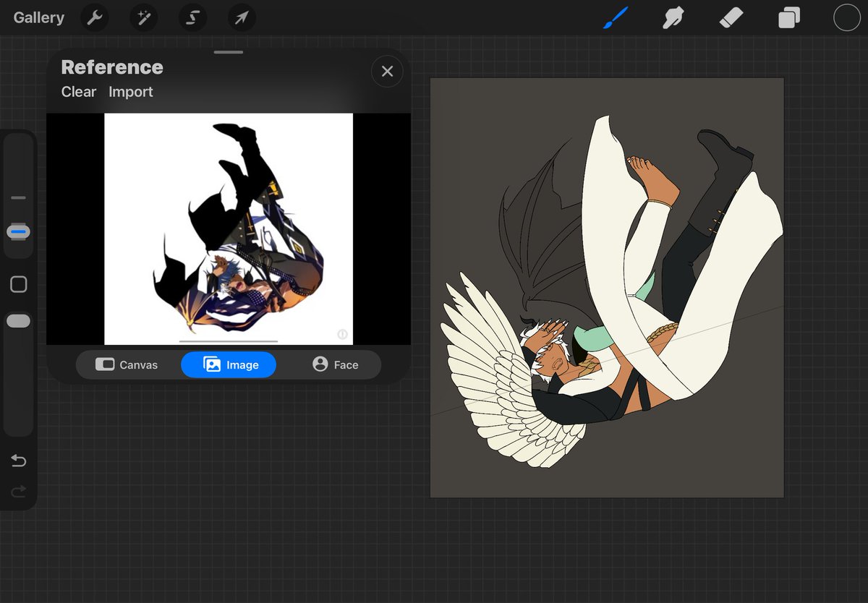
Task: Close the Reference panel
Action: pos(387,72)
